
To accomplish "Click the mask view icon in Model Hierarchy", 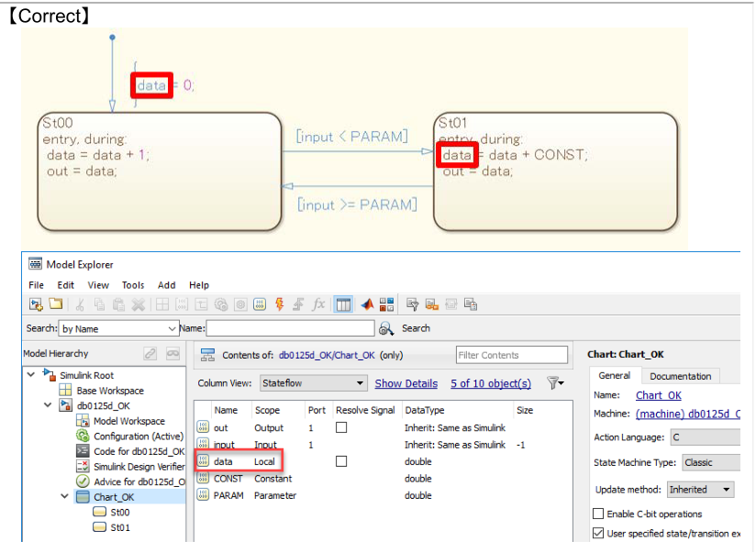I will [x=172, y=354].
